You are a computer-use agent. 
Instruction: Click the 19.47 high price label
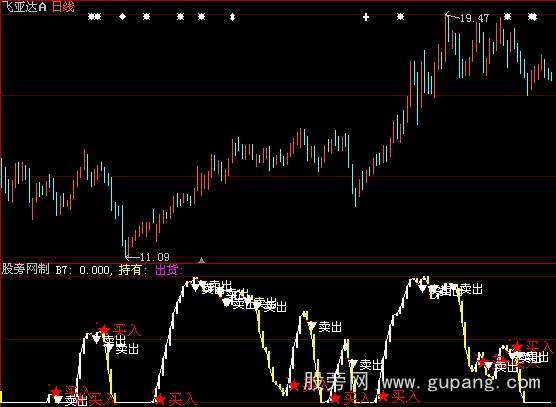474,18
